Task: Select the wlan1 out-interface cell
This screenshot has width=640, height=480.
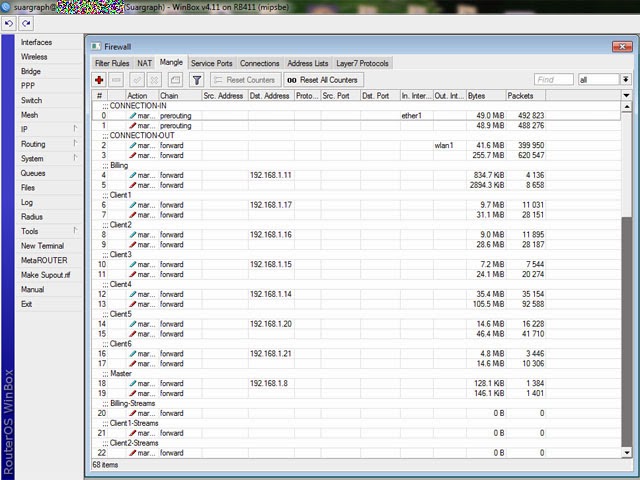Action: (x=449, y=145)
